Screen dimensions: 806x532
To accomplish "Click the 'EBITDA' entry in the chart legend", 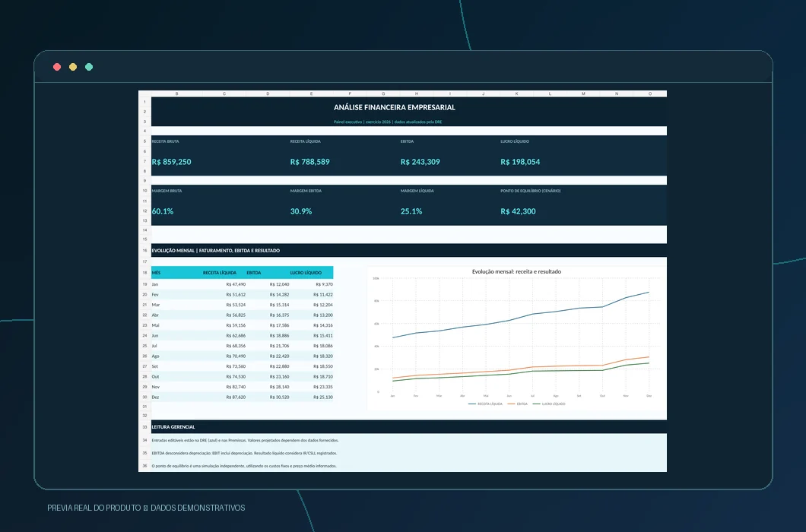I will (518, 404).
